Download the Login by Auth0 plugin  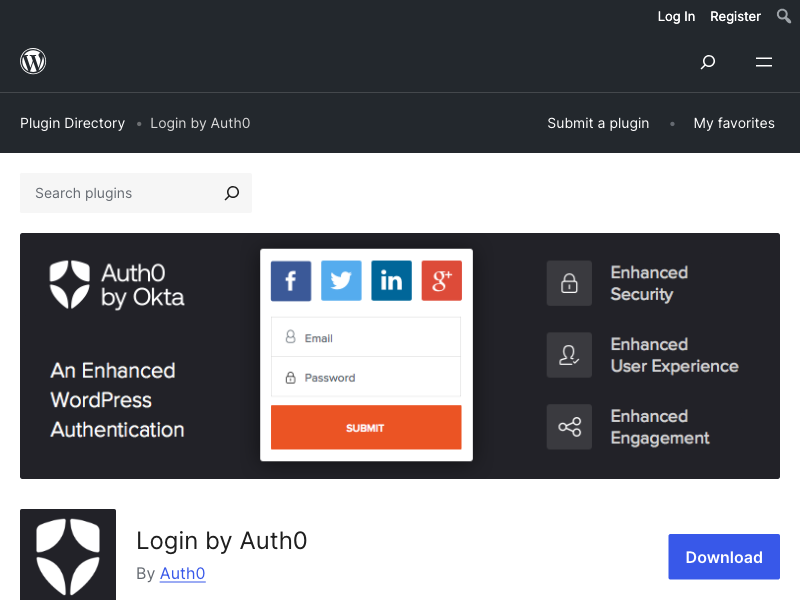pyautogui.click(x=724, y=557)
